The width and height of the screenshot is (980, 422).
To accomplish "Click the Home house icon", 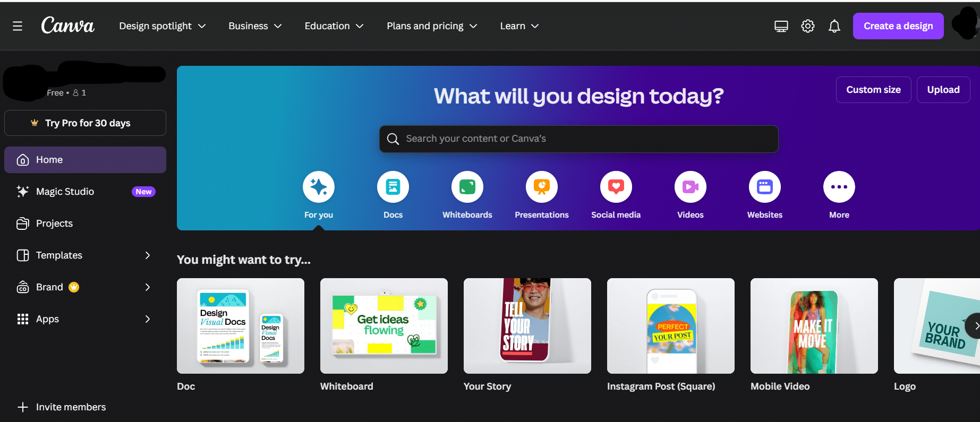I will (23, 160).
